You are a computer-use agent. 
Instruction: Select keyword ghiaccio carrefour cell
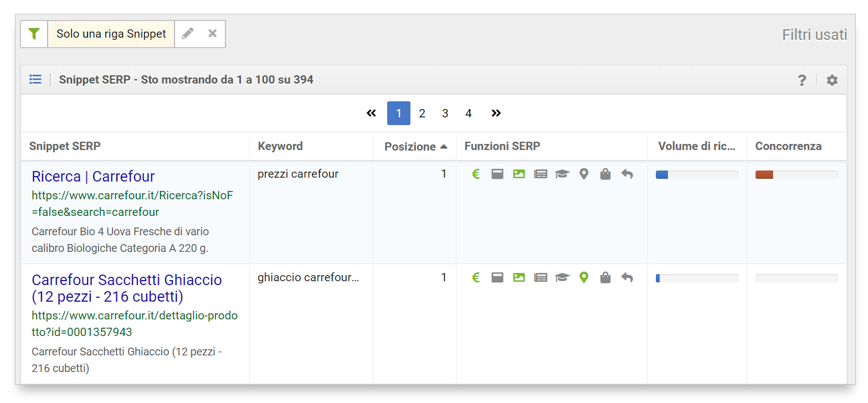pos(309,277)
